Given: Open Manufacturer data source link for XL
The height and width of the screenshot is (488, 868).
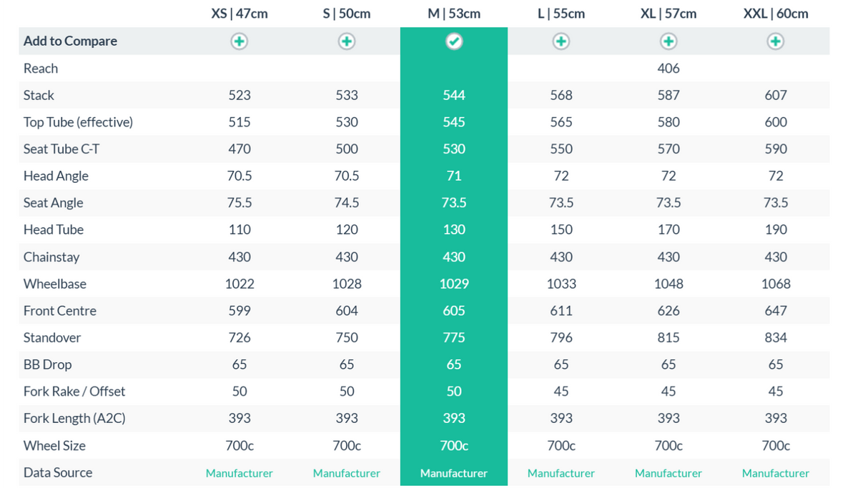Looking at the screenshot, I should pyautogui.click(x=669, y=473).
